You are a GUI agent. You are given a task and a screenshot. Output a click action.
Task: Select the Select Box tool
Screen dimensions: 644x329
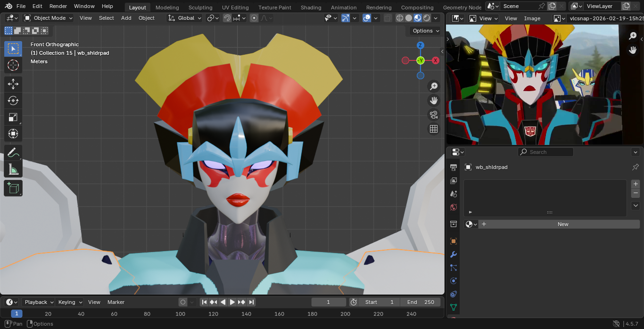point(13,49)
